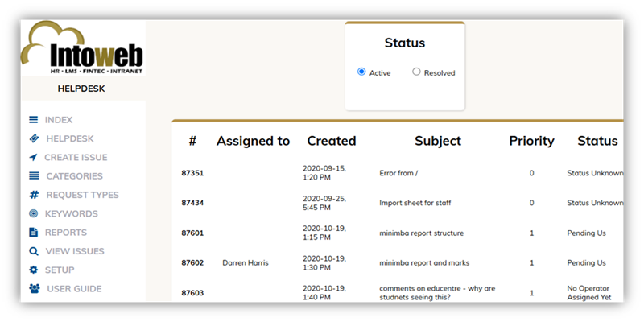Click the Categories list icon
This screenshot has height=322, width=644.
click(x=34, y=176)
